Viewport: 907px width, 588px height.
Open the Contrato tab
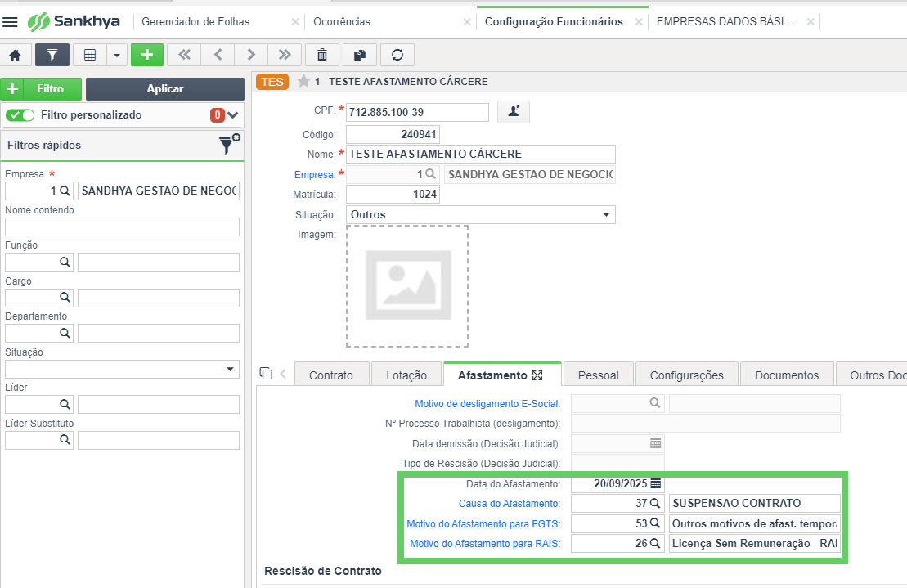coord(331,375)
